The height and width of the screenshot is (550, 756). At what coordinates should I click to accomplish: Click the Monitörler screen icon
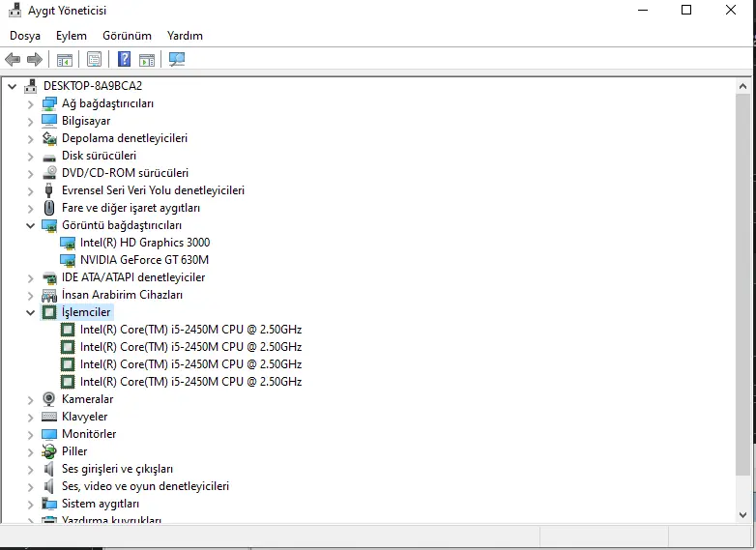coord(49,434)
